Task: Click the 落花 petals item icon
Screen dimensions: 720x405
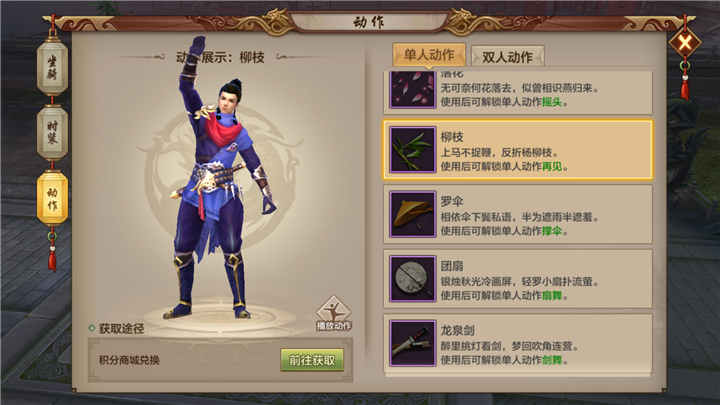Action: tap(412, 90)
